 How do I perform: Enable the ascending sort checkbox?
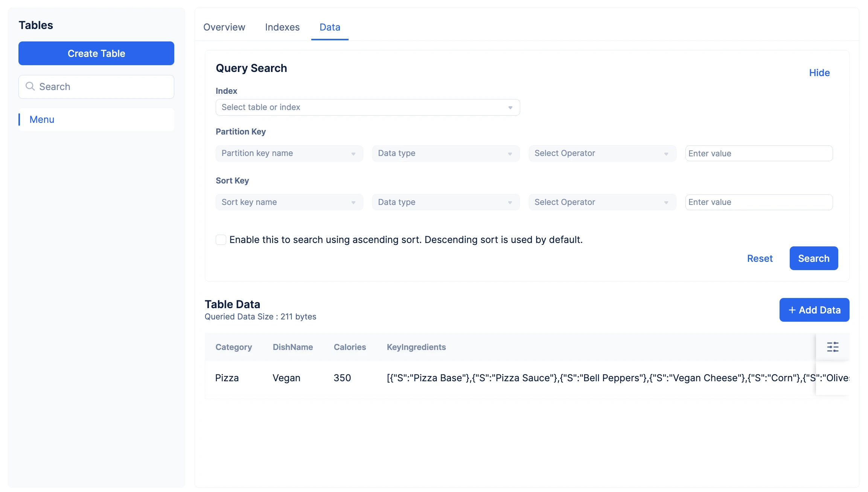click(x=221, y=240)
